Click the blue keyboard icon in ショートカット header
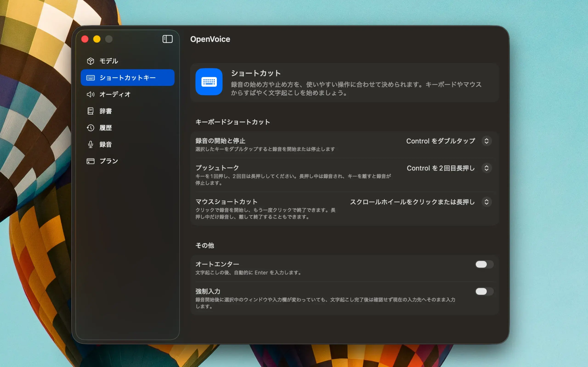588x367 pixels. (209, 82)
